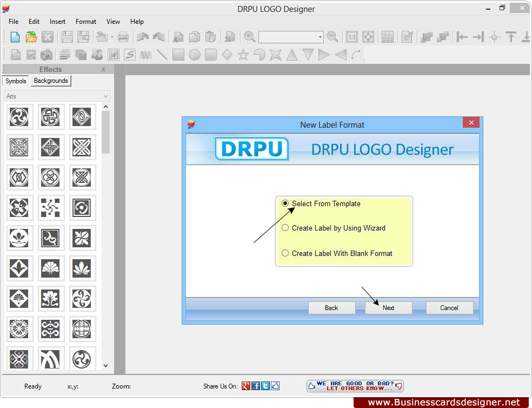Click the 'We are good or bad' feedback banner
Image resolution: width=532 pixels, height=408 pixels.
point(355,386)
